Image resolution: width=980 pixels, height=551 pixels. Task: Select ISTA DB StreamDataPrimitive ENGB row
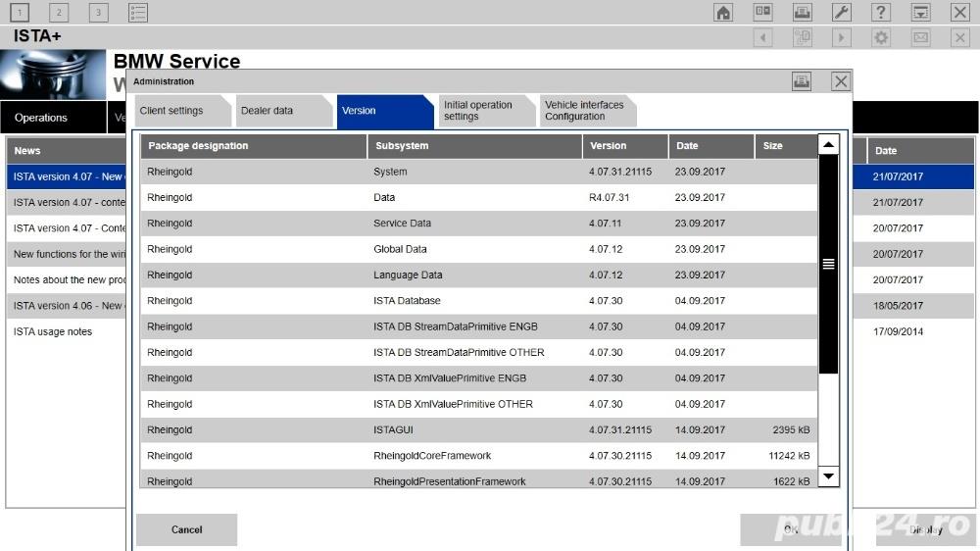coord(479,326)
